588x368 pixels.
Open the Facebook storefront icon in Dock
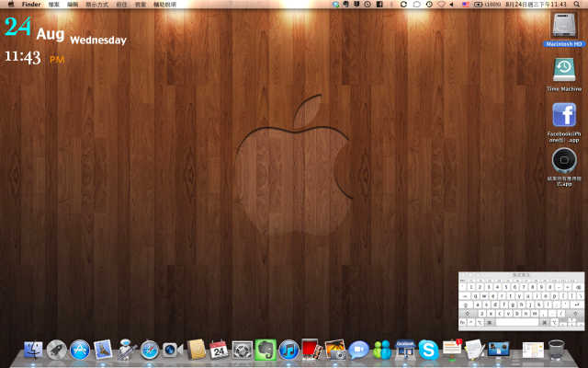(x=405, y=350)
